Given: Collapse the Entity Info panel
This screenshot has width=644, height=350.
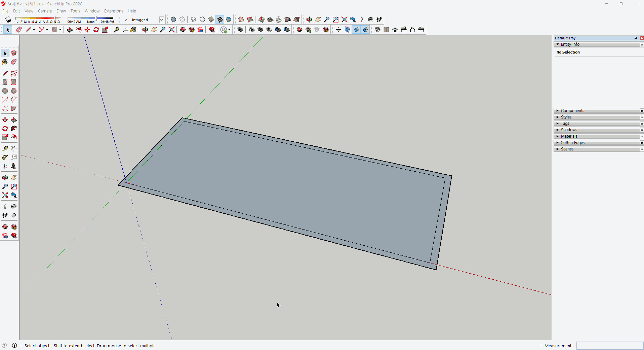Looking at the screenshot, I should pos(558,44).
